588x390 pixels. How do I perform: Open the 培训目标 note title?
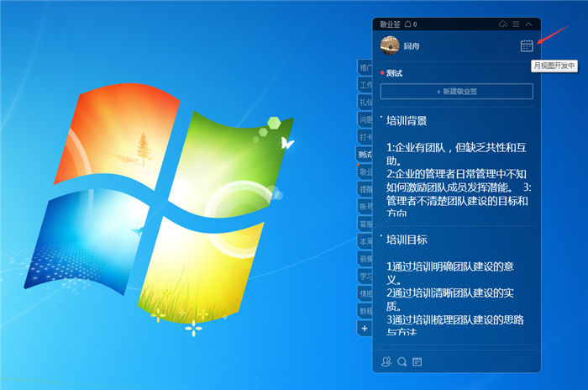(407, 240)
